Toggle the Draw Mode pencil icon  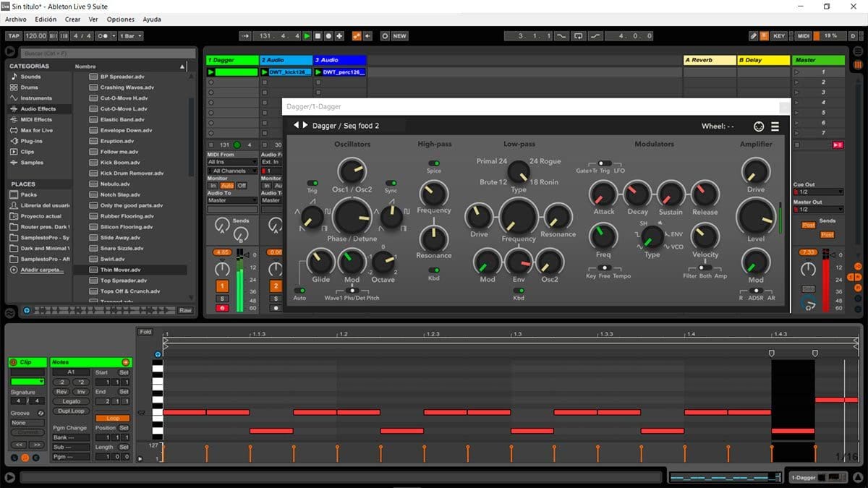(x=753, y=35)
